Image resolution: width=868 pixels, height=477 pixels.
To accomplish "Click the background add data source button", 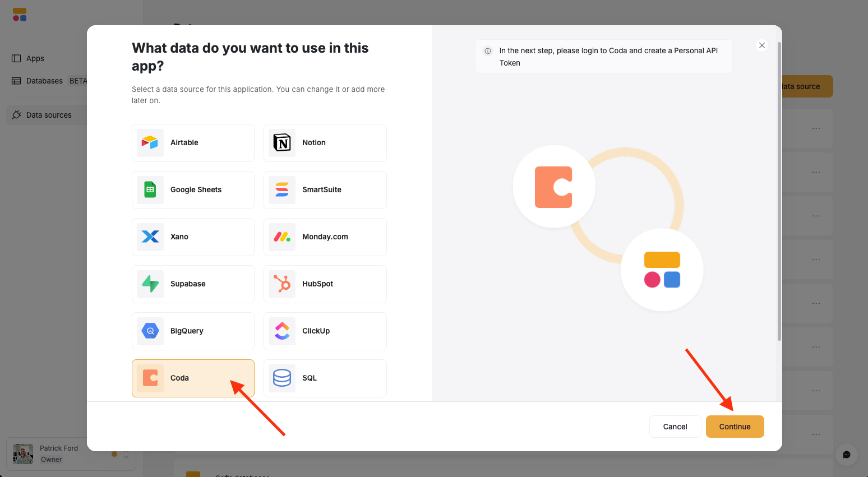I will coord(807,86).
